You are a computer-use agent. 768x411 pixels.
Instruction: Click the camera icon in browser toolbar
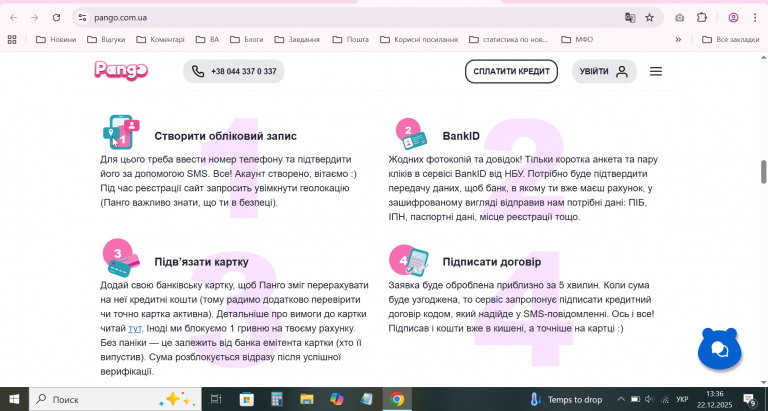click(x=679, y=18)
